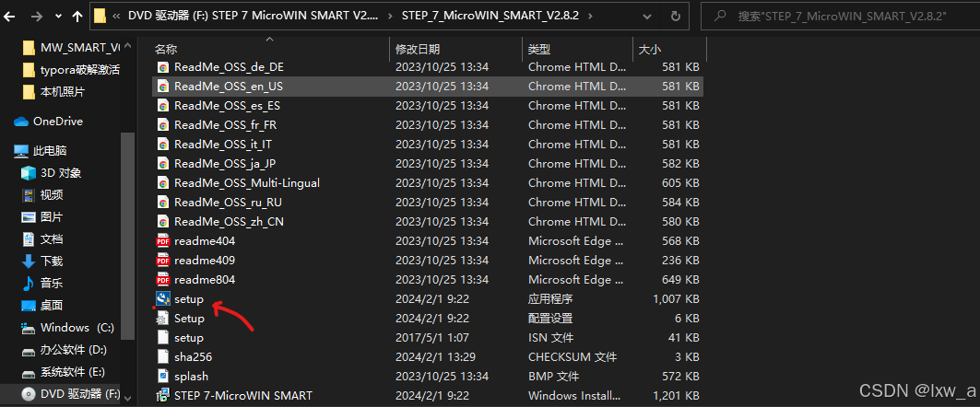
Task: Click the readme409 PDF icon
Action: pos(163,261)
